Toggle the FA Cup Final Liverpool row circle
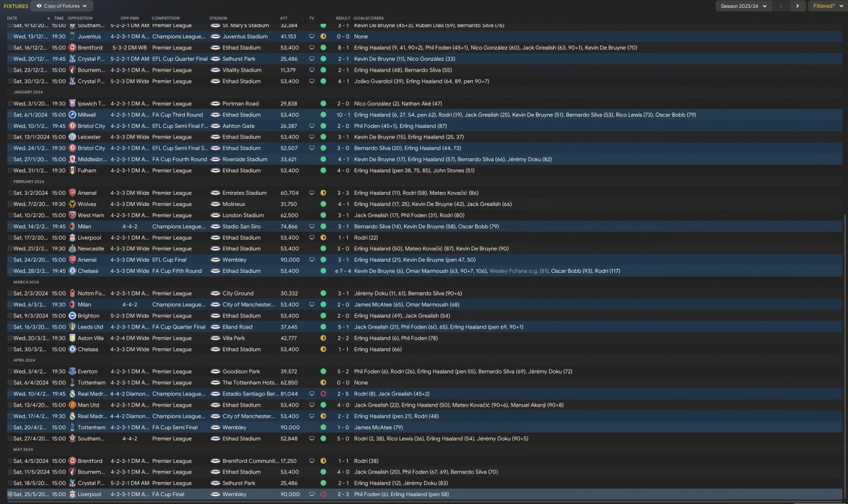848x504 pixels. tap(10, 494)
